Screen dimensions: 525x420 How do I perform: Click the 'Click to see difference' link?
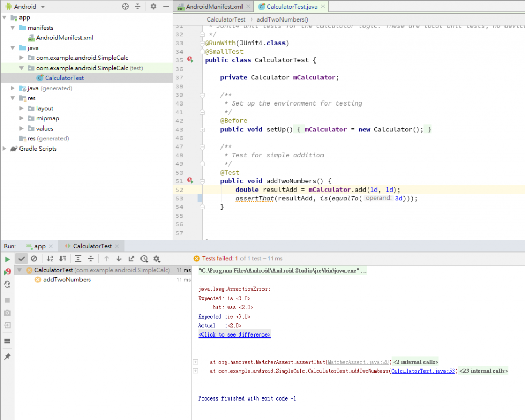[x=234, y=334]
